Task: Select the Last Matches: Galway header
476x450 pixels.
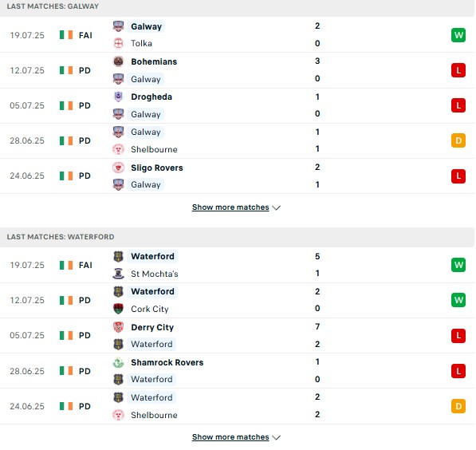Action: pos(53,6)
